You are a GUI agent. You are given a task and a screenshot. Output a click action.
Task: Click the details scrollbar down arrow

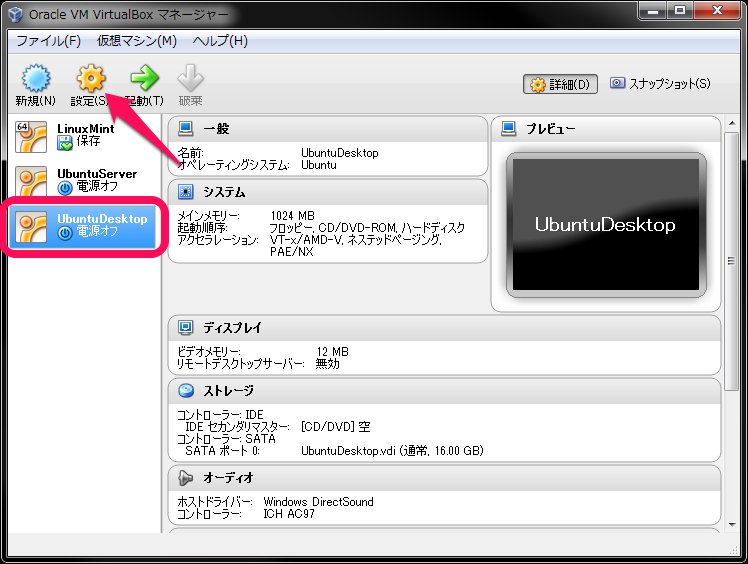(x=732, y=524)
